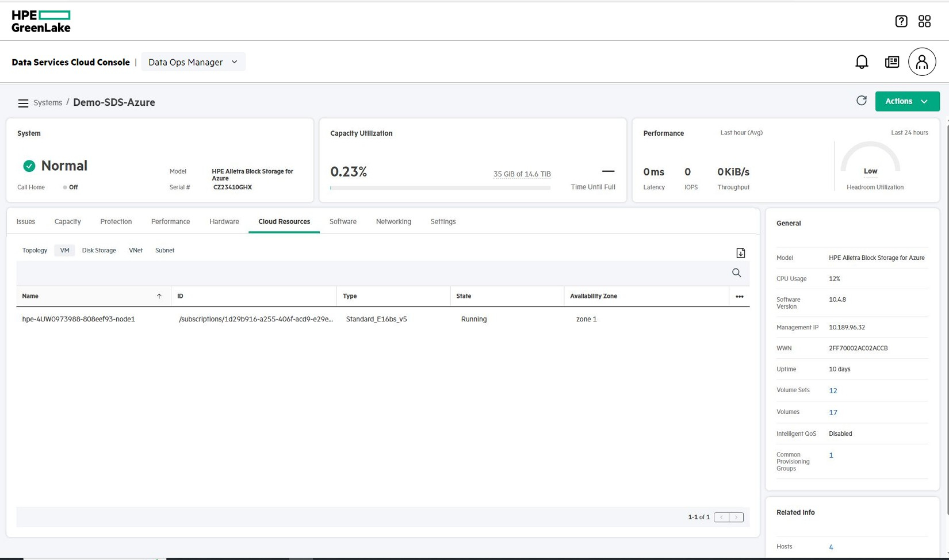Open the Actions dropdown button
The image size is (949, 560).
coord(907,101)
